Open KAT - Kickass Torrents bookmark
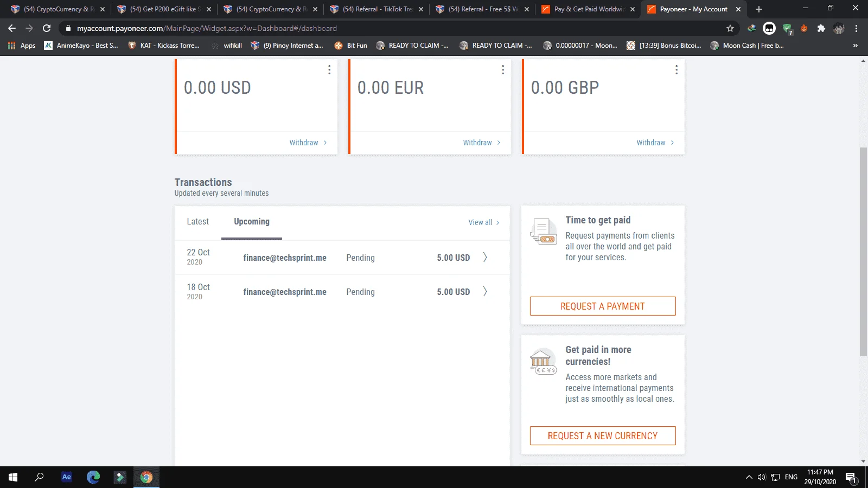The height and width of the screenshot is (488, 868). click(x=164, y=46)
